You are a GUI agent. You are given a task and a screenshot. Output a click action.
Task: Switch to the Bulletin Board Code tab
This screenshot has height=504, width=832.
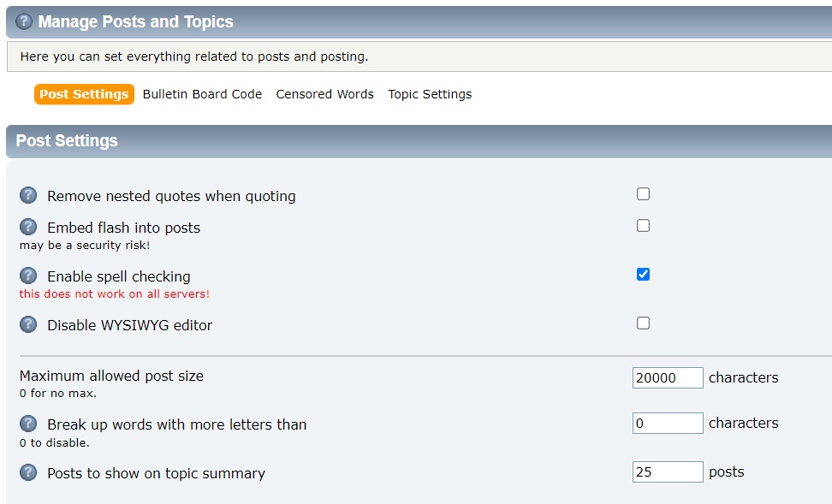coord(202,94)
